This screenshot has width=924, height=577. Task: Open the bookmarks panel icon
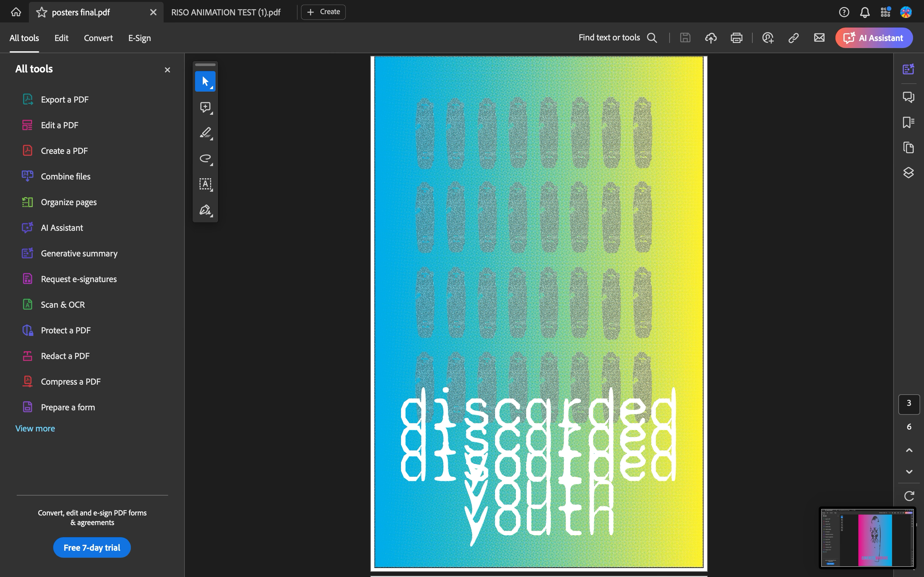[x=908, y=122]
